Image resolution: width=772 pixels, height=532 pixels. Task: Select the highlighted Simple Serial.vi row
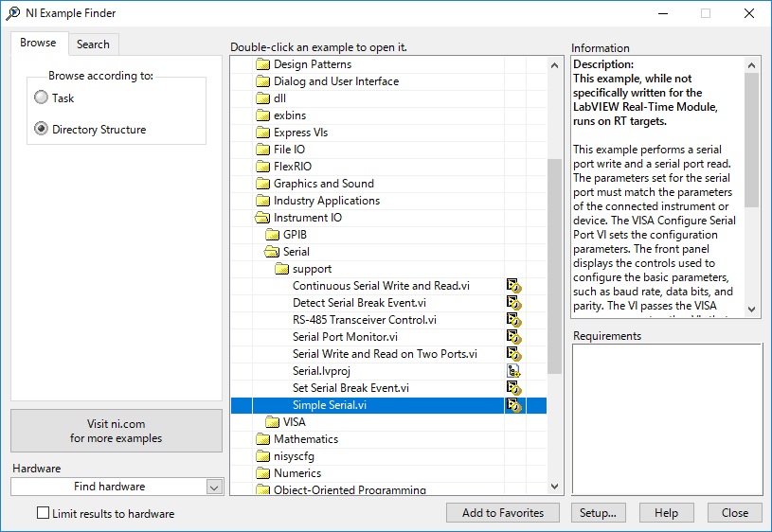point(388,405)
